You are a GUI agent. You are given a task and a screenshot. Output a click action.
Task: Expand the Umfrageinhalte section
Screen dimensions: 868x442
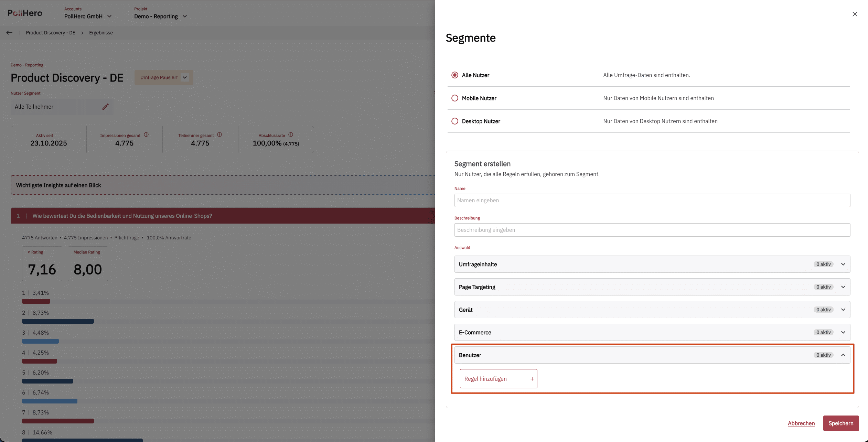pos(652,264)
